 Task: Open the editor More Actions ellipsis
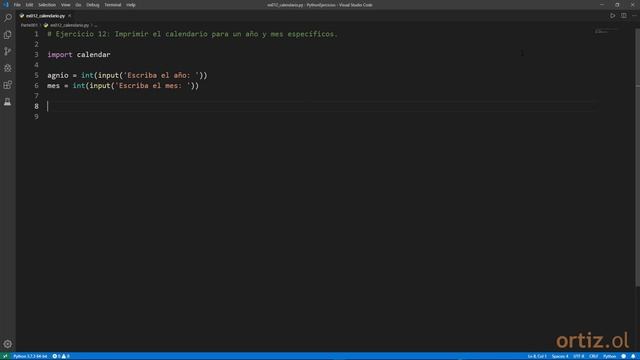[x=634, y=16]
